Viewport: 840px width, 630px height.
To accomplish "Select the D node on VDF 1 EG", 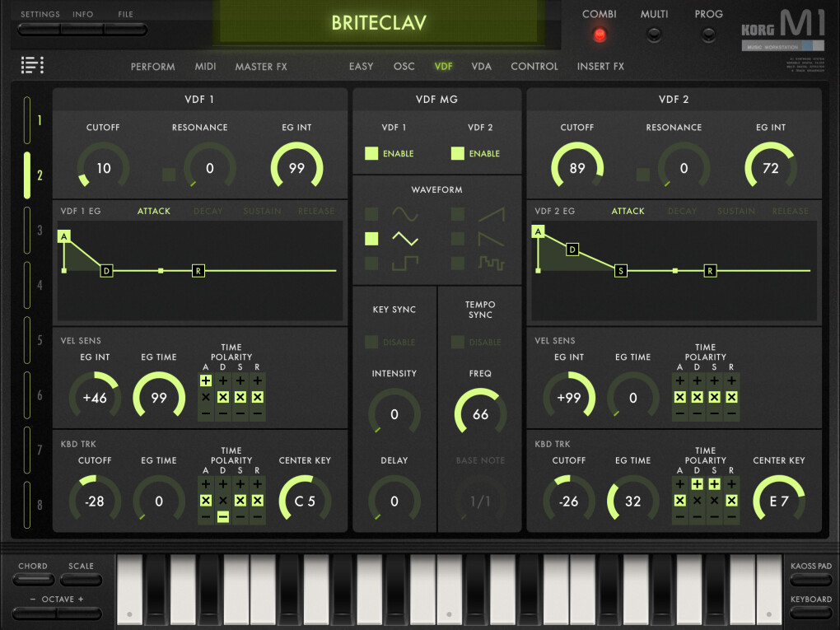I will point(106,271).
